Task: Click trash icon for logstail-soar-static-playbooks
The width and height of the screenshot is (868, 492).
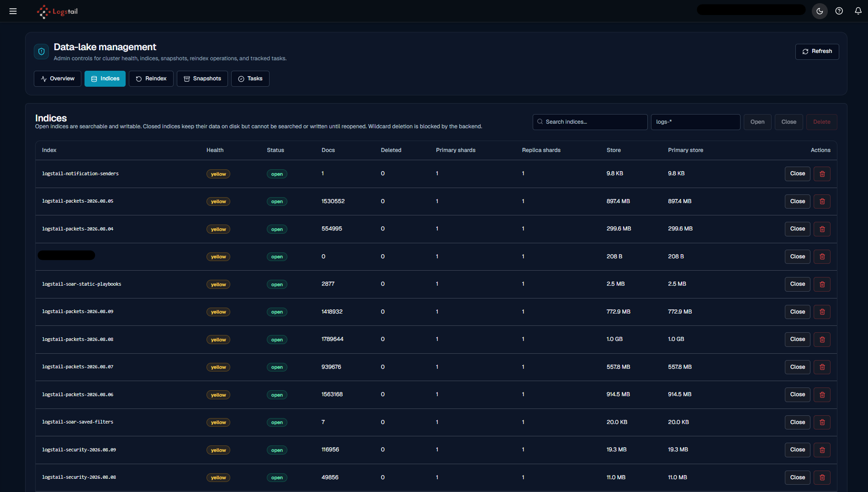Action: pyautogui.click(x=822, y=284)
